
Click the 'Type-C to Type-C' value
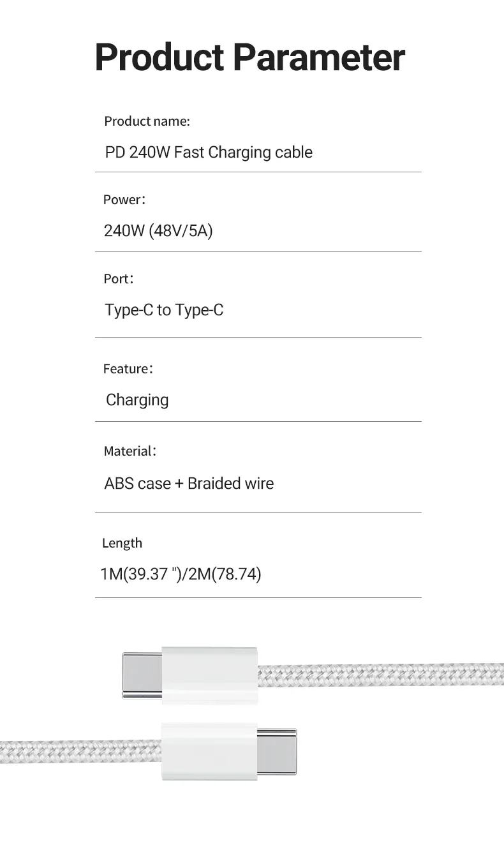click(x=164, y=310)
